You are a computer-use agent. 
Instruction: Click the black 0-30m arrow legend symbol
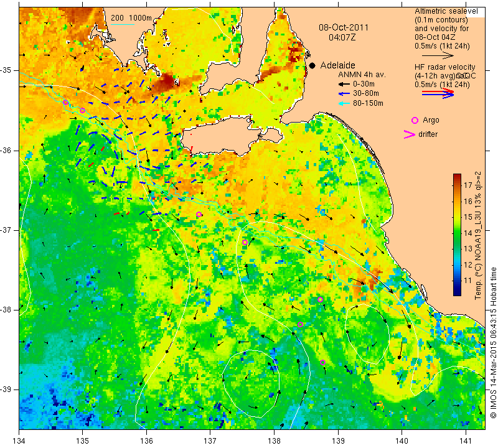click(x=344, y=84)
